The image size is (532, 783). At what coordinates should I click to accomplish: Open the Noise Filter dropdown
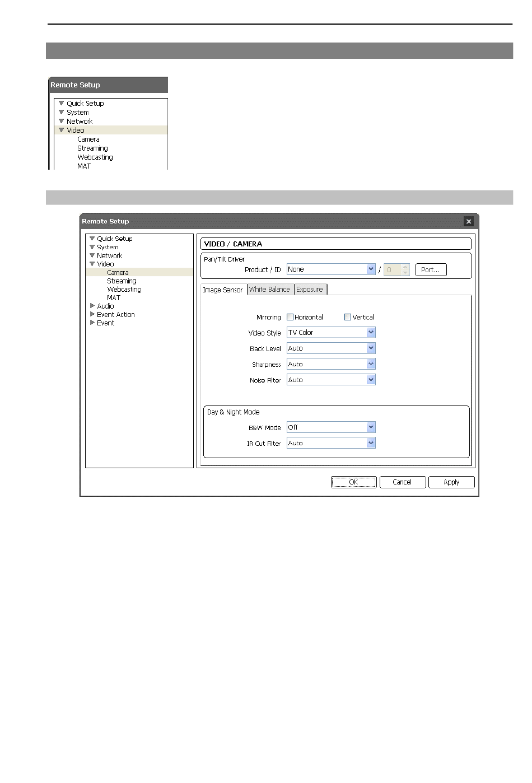click(x=331, y=380)
